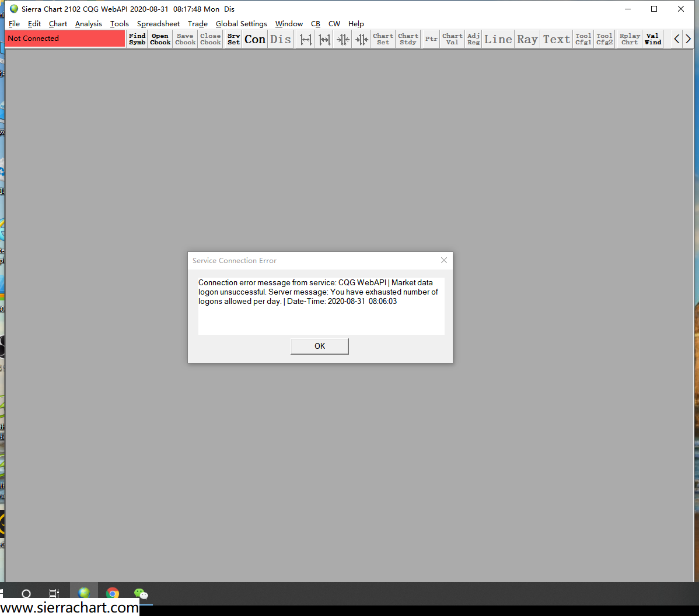The image size is (699, 616).
Task: Click Sierra Chart globe taskbar icon
Action: coord(84,593)
